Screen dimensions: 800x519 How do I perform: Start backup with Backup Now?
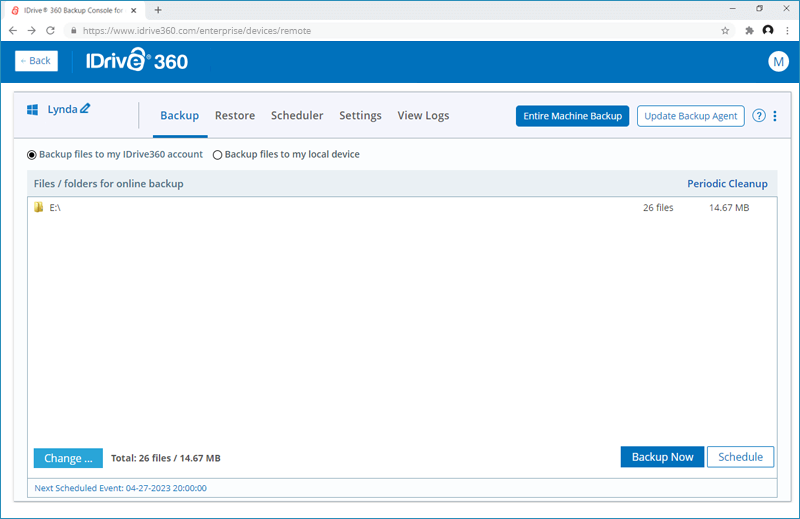(x=662, y=457)
